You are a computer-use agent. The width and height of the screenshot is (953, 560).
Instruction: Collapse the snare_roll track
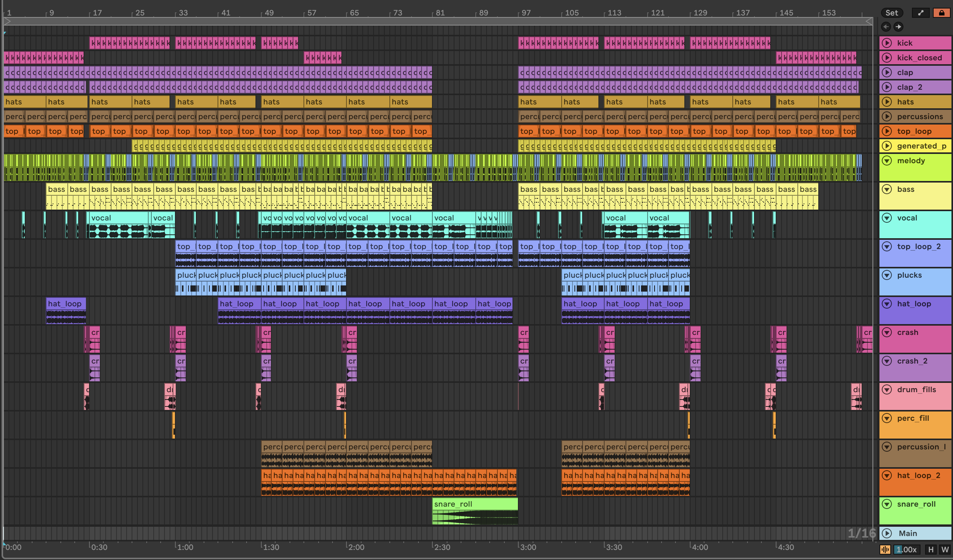(887, 504)
